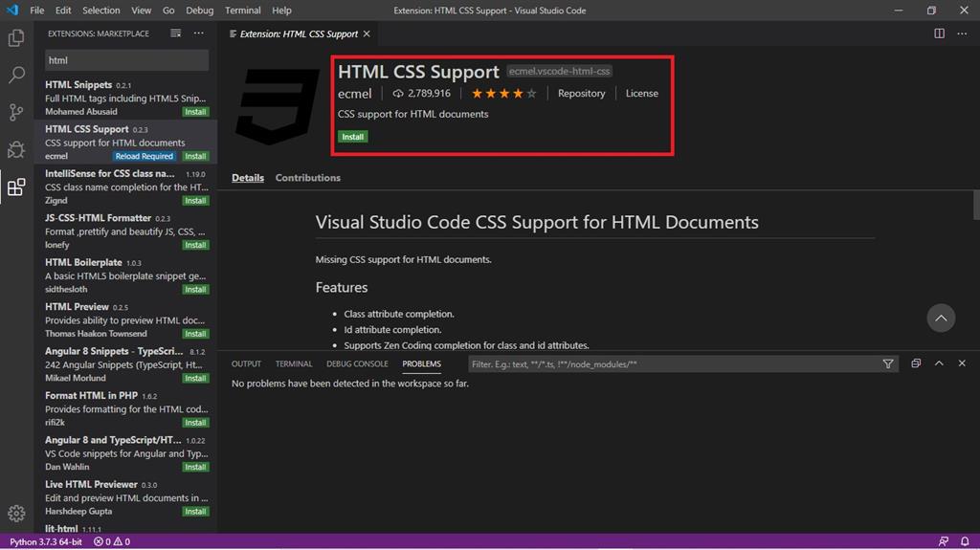Screen dimensions: 980x550
Task: Open the Selection menu
Action: 101,10
